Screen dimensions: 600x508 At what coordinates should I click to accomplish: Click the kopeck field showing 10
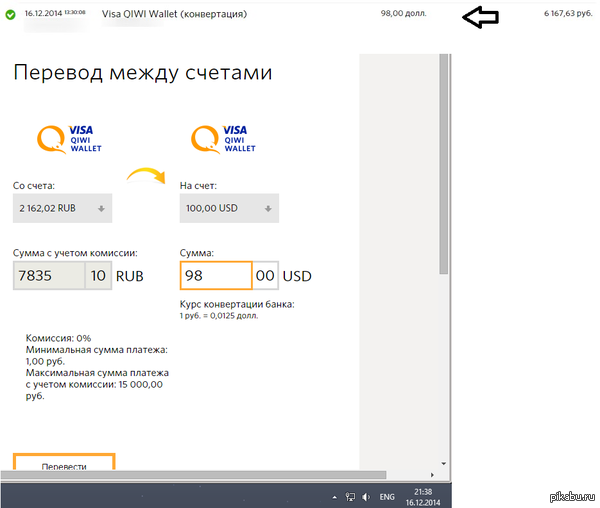click(98, 275)
